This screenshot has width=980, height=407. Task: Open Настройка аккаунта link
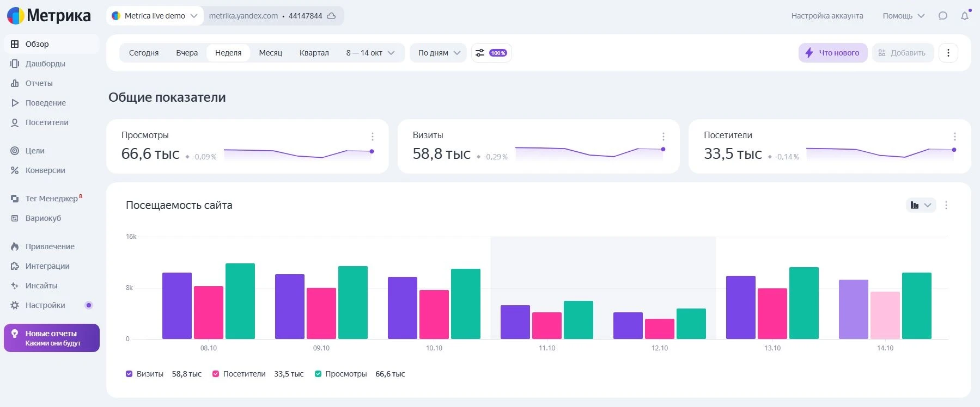point(827,16)
